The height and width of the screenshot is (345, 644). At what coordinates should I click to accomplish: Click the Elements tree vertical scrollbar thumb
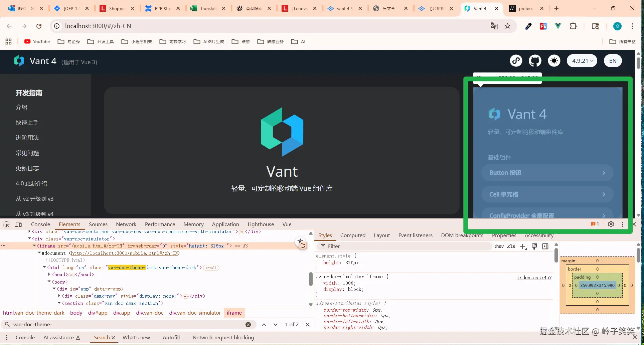pos(311,279)
